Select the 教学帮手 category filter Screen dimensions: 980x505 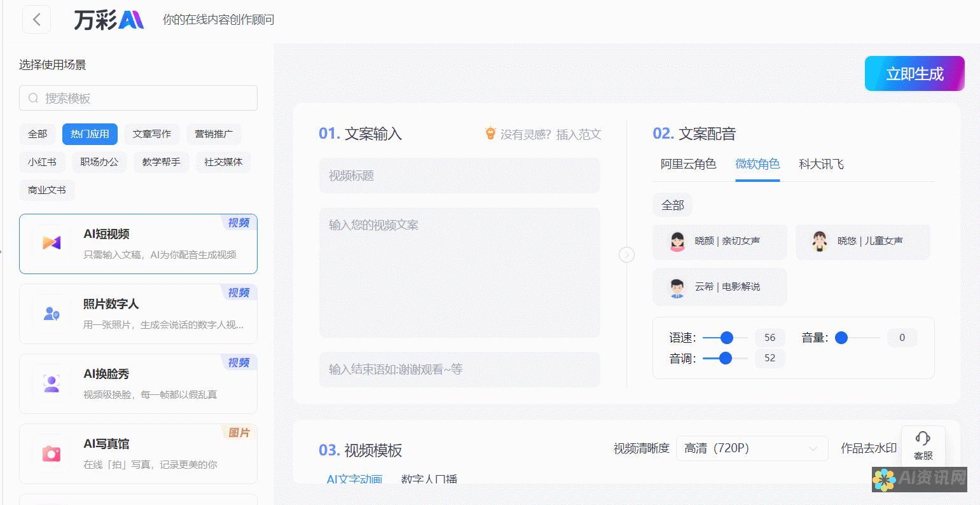coord(162,162)
